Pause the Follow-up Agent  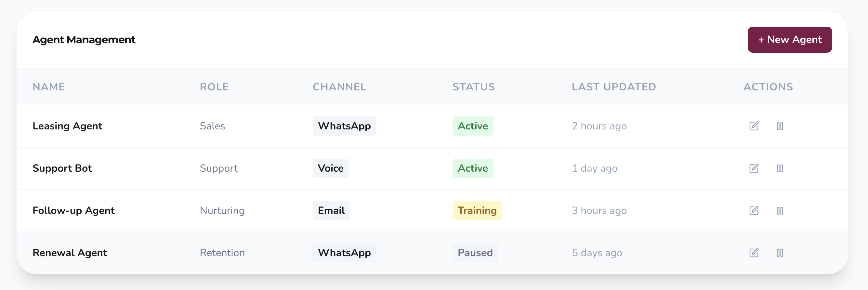click(x=780, y=211)
